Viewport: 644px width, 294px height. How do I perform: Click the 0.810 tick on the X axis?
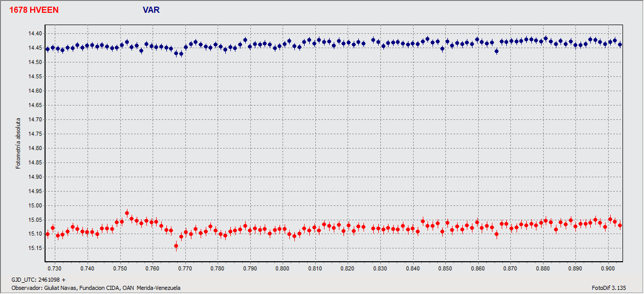(315, 268)
